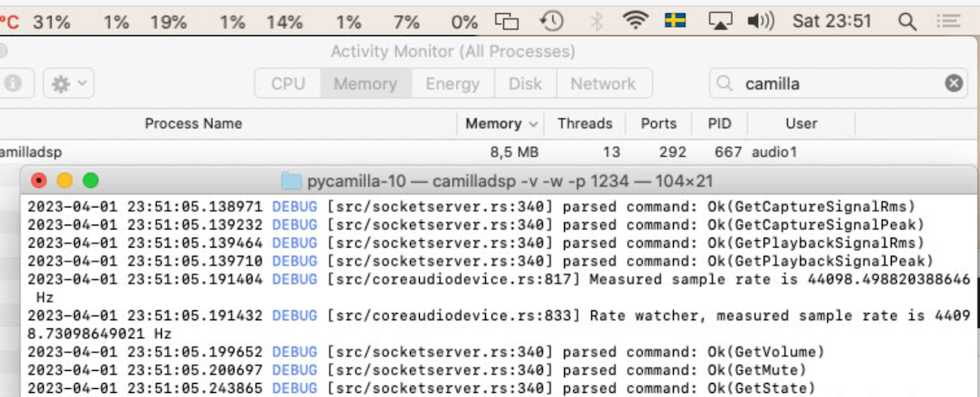Click the Measured sample rate log line

click(x=499, y=288)
